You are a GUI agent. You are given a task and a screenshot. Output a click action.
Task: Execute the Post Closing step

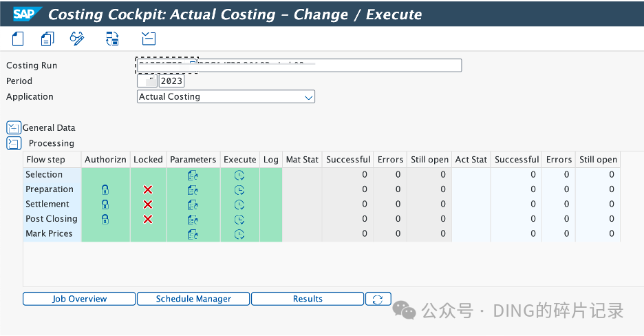coord(239,220)
